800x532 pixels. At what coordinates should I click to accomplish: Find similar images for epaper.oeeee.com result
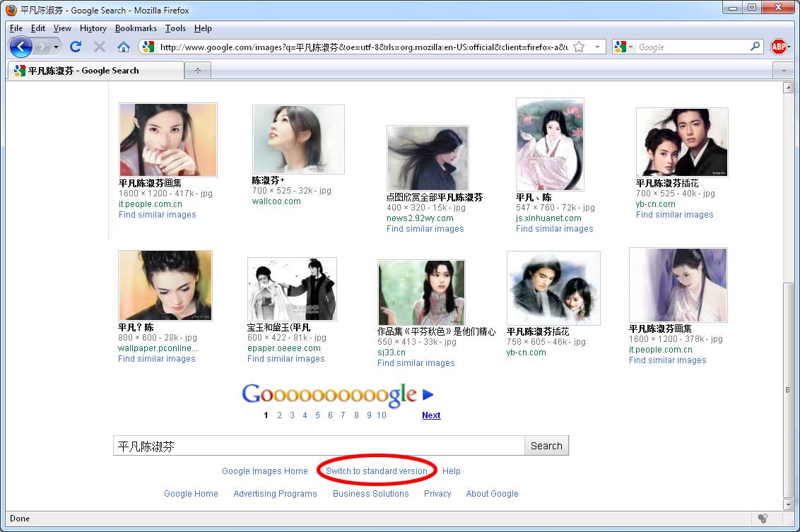[286, 359]
